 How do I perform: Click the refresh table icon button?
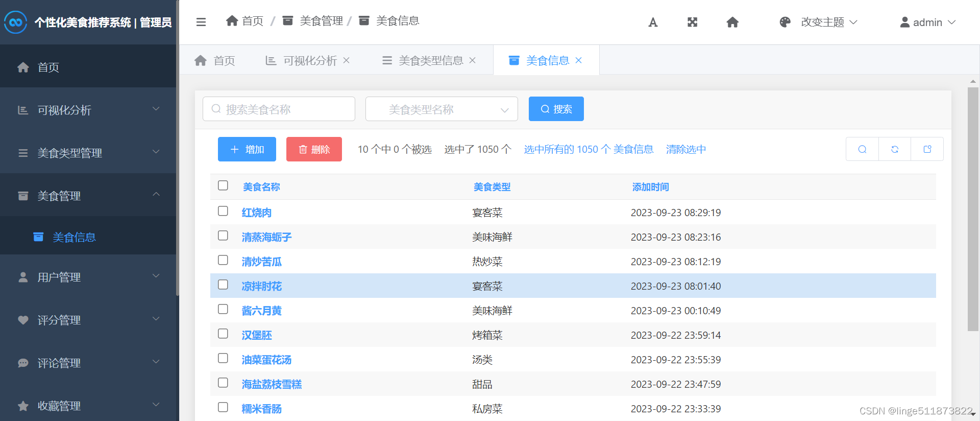(895, 149)
